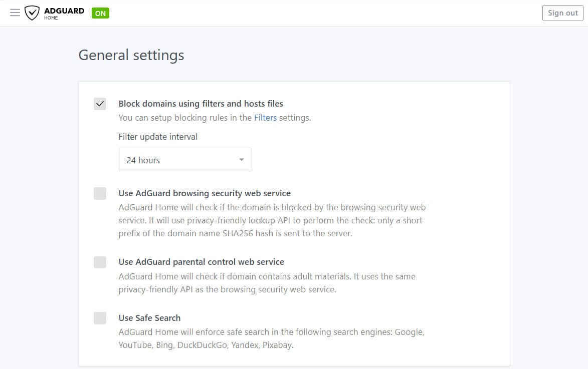Click the SHA256 hash description paragraph
Image resolution: width=588 pixels, height=369 pixels.
(271, 220)
